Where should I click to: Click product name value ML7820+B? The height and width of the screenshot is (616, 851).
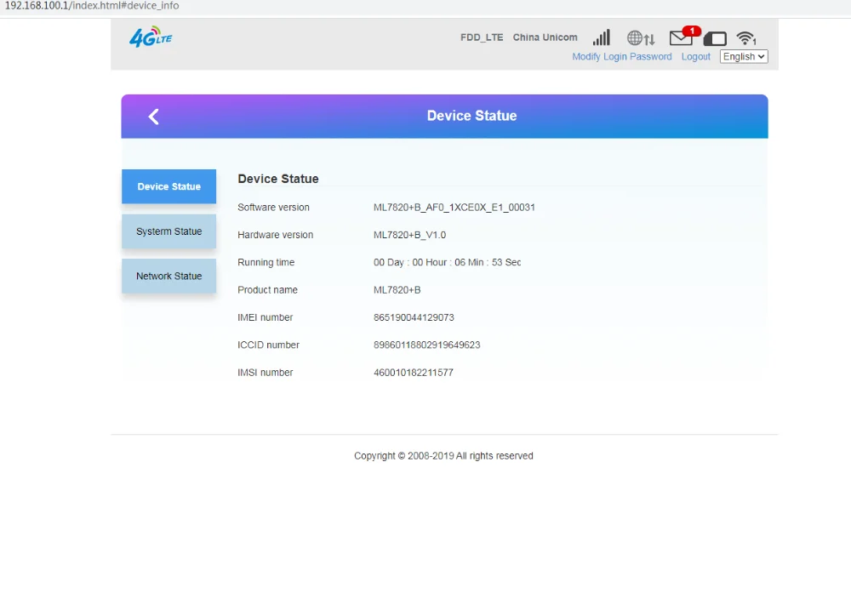(x=397, y=290)
